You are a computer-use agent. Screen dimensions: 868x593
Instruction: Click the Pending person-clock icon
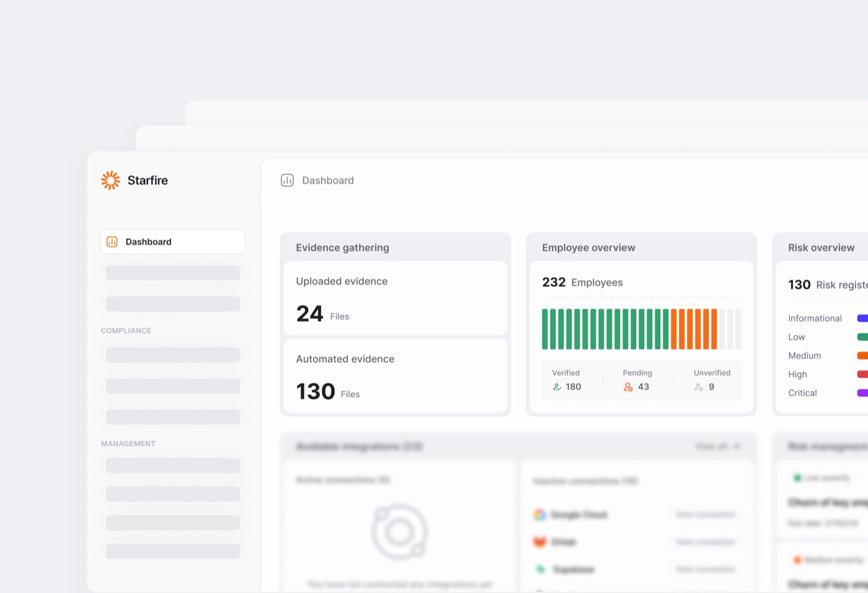pyautogui.click(x=628, y=387)
